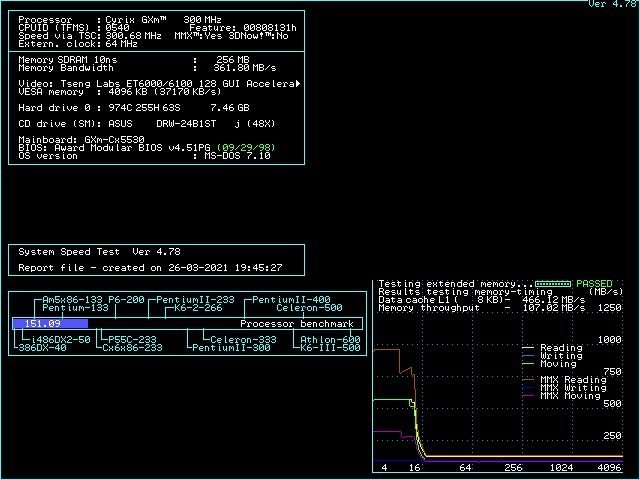Click CD drive ASUS DRW-24B1ST line
This screenshot has height=480, width=640.
tap(147, 124)
